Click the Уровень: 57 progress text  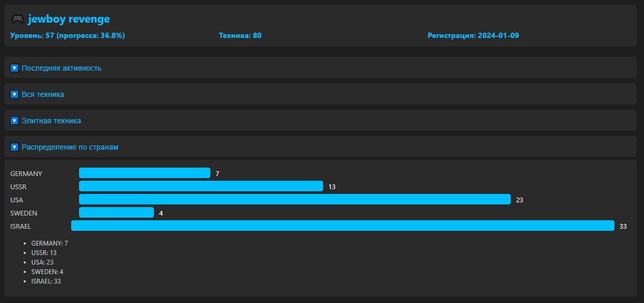pos(67,35)
